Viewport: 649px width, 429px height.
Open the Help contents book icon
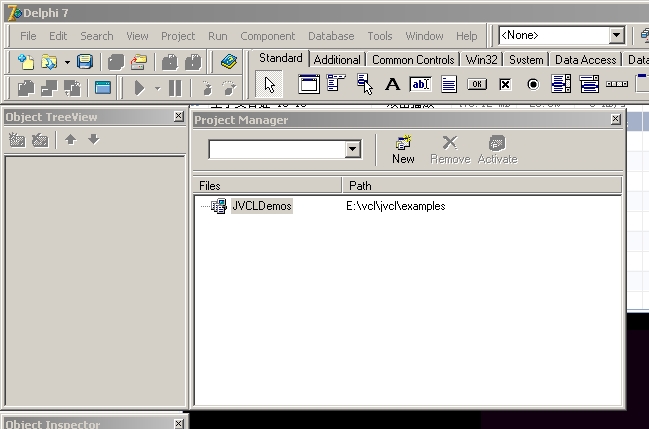tap(229, 62)
